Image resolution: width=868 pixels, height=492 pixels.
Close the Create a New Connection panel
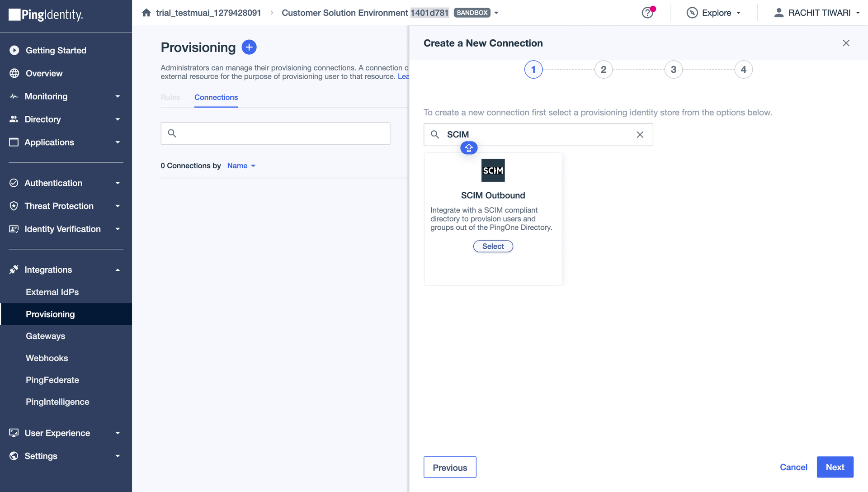846,43
